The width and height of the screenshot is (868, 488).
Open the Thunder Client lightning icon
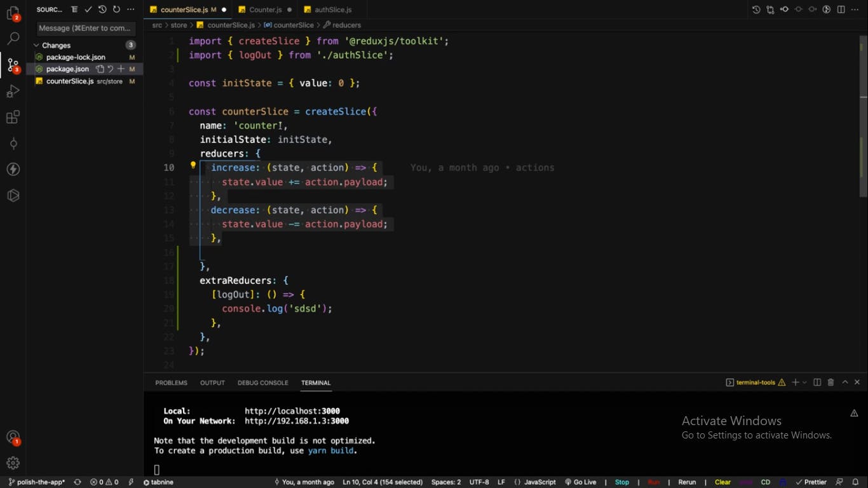pyautogui.click(x=13, y=170)
